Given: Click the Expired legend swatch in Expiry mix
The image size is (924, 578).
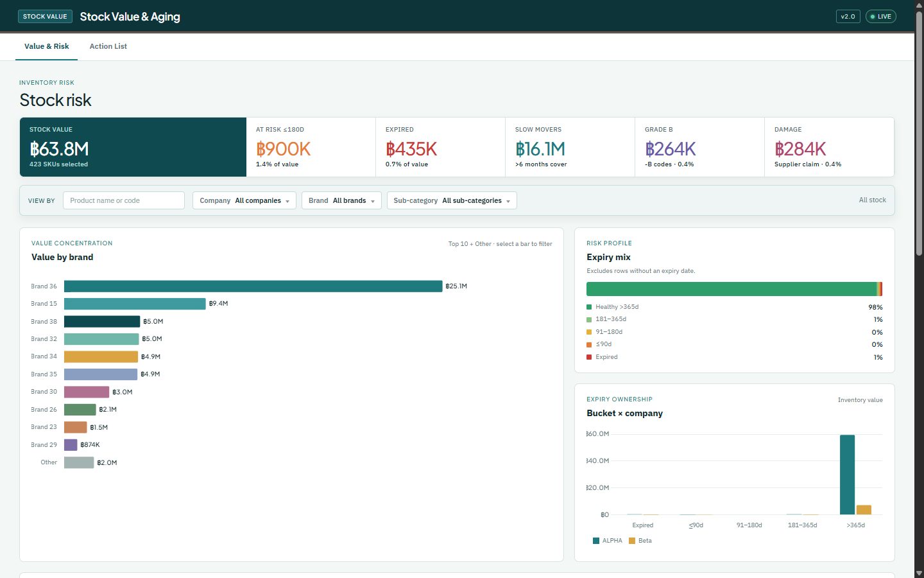Looking at the screenshot, I should 589,357.
